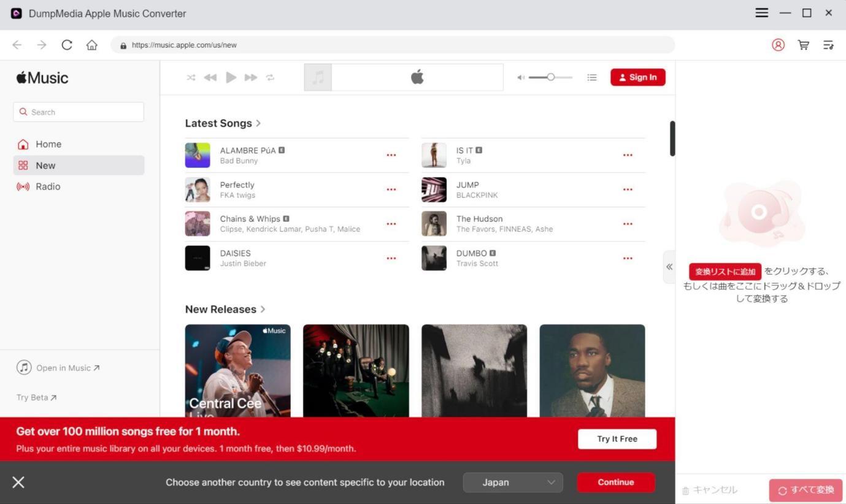Go to the home page icon
Viewport: 846px width, 504px height.
tap(92, 45)
